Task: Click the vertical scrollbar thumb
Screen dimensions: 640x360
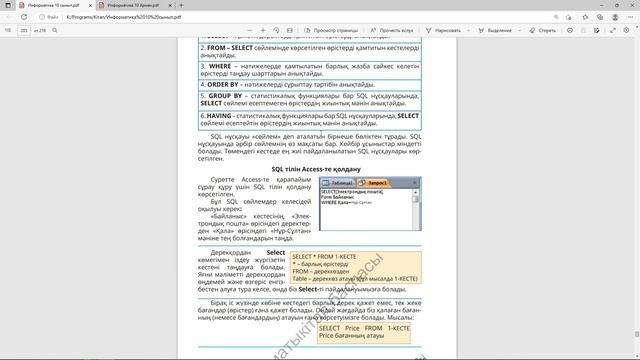Action: point(637,334)
